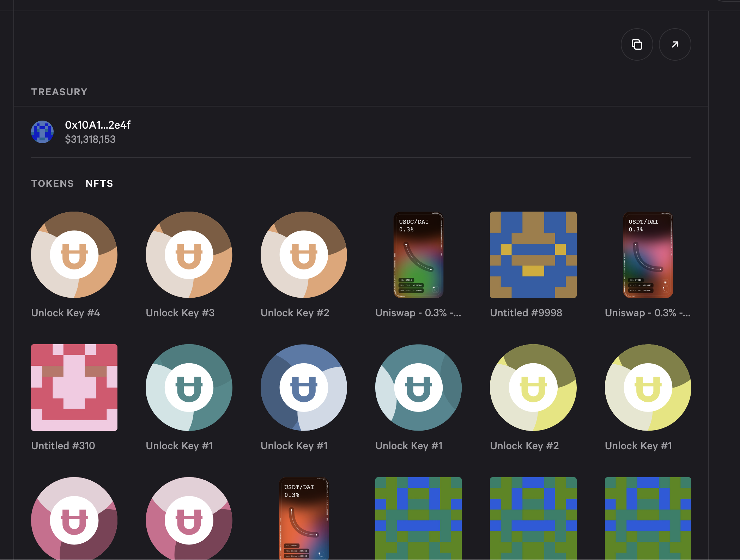740x560 pixels.
Task: Click the Untitled #9998 label text
Action: [526, 313]
